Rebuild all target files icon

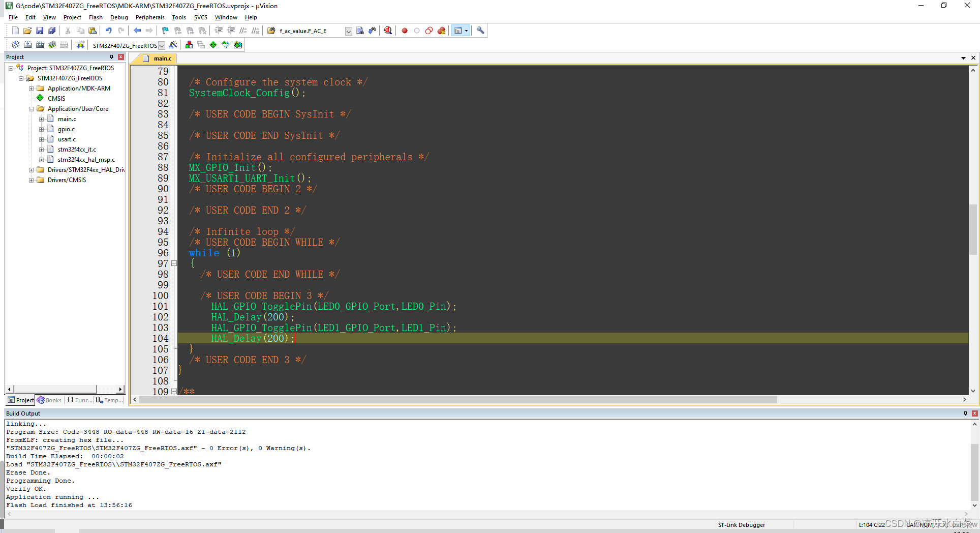click(40, 45)
